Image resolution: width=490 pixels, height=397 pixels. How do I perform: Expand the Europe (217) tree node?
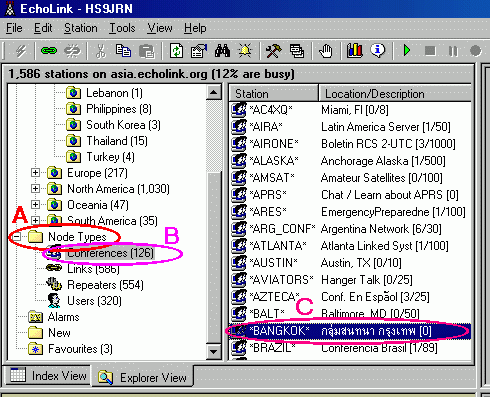click(x=35, y=173)
